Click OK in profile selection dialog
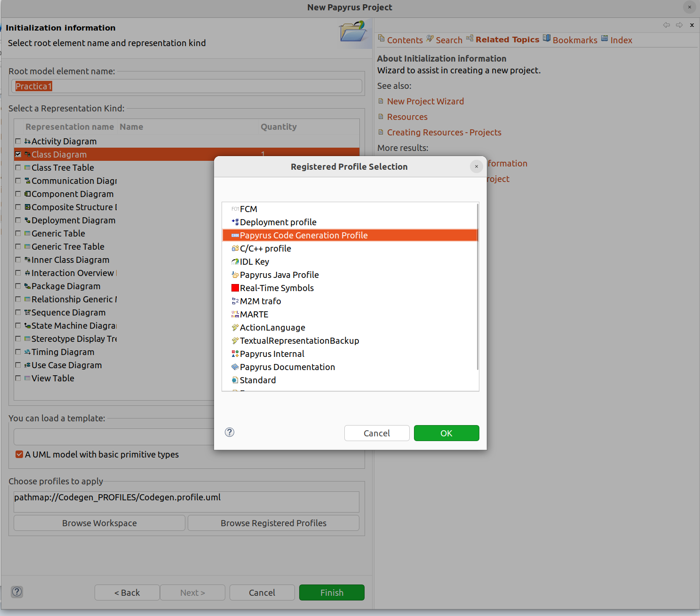The width and height of the screenshot is (700, 616). click(446, 433)
